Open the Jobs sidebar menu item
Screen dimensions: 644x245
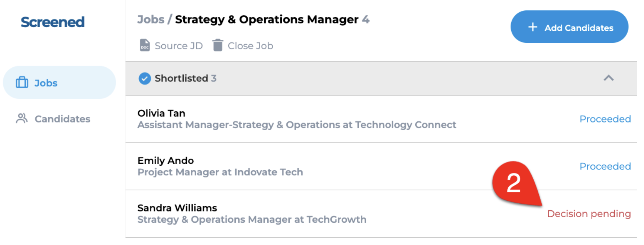pos(59,82)
